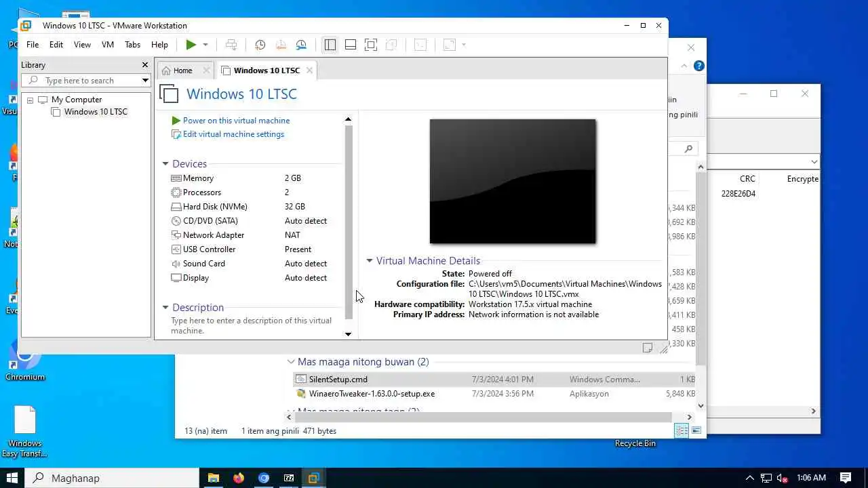Viewport: 868px width, 488px height.
Task: Click the description text entry area
Action: click(x=252, y=325)
